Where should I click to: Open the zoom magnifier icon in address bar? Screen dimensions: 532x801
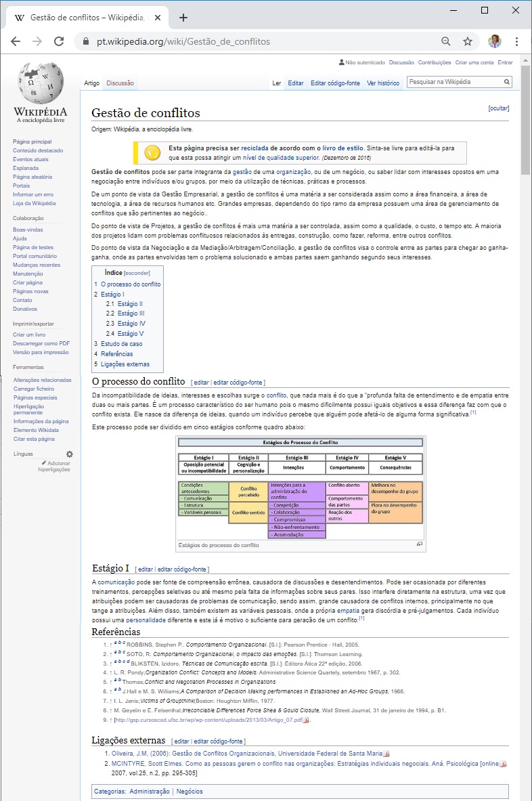click(x=446, y=41)
